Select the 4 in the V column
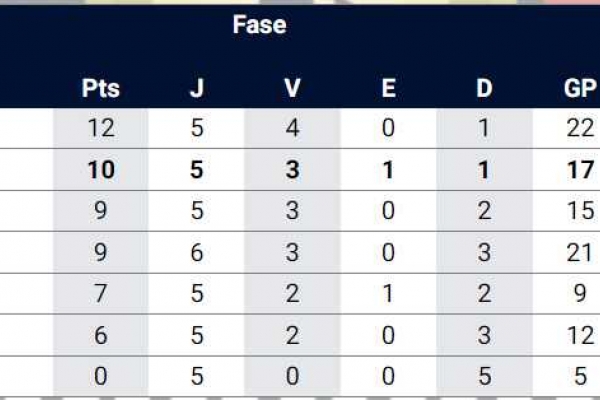Viewport: 600px width, 400px height. [292, 129]
